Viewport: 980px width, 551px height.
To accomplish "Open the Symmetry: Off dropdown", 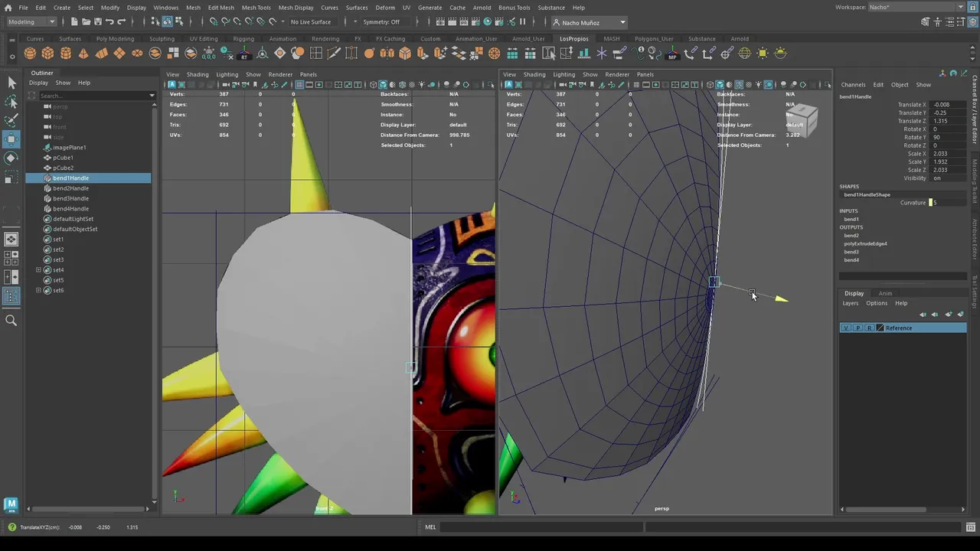I will (x=386, y=21).
